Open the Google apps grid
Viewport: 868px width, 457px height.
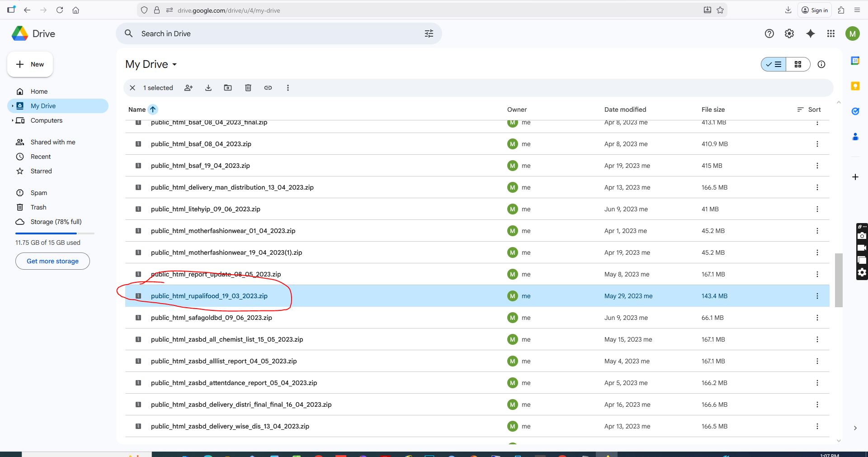(831, 33)
